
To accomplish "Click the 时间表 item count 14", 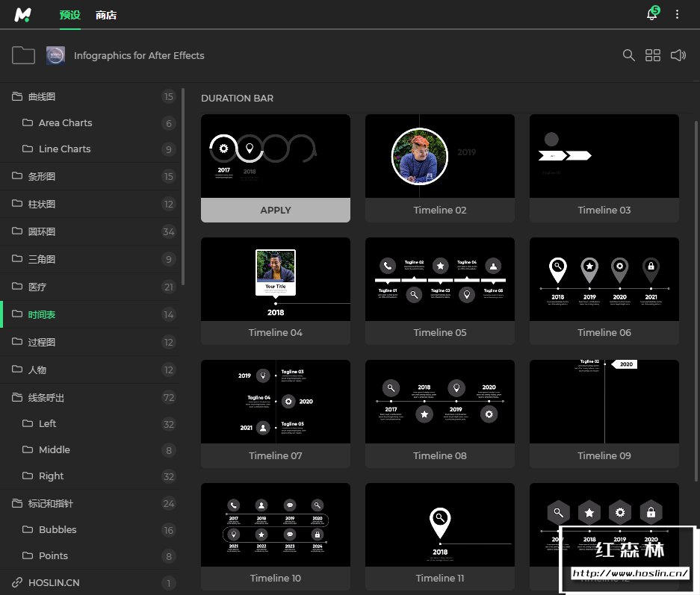I will pos(168,314).
